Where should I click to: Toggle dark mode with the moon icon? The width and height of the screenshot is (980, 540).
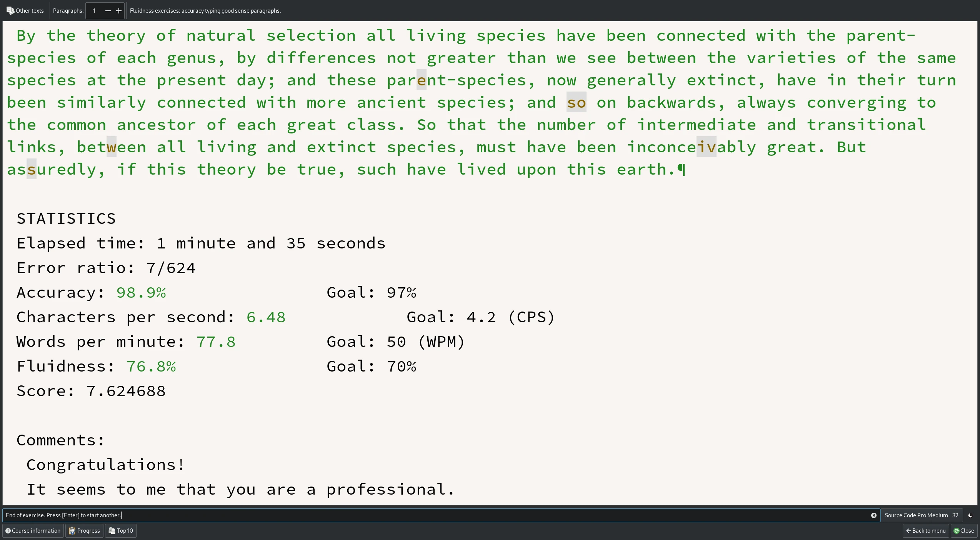coord(970,515)
